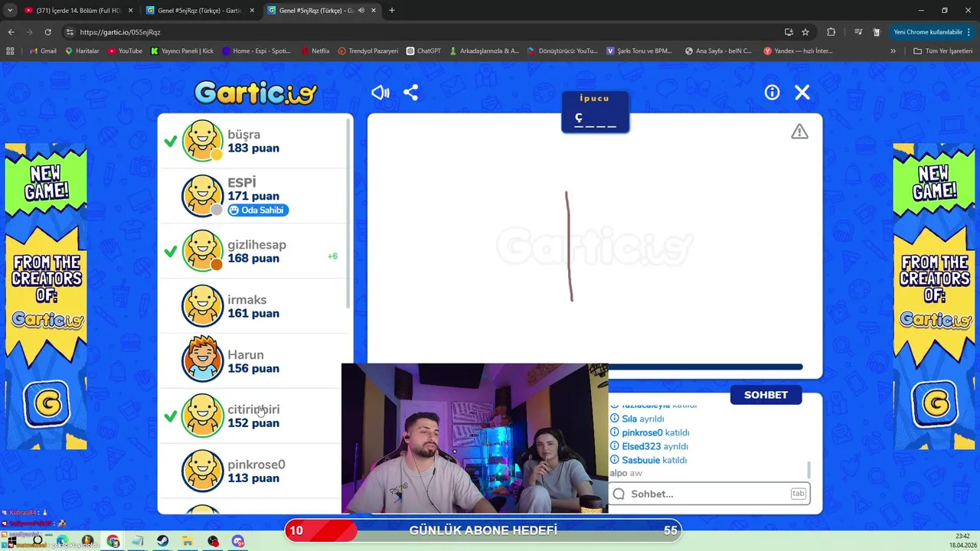The image size is (980, 551).
Task: Click Sasbuuie katıldı chat message
Action: tap(648, 460)
